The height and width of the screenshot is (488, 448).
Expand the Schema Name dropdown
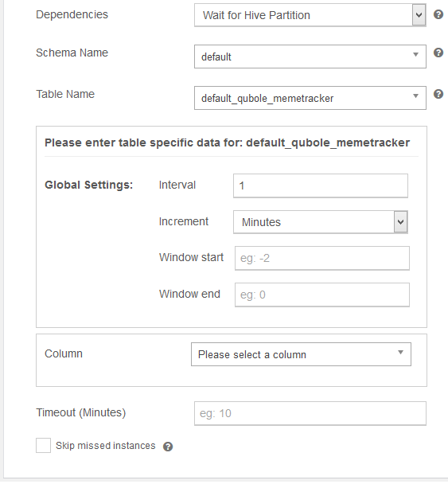tap(310, 57)
